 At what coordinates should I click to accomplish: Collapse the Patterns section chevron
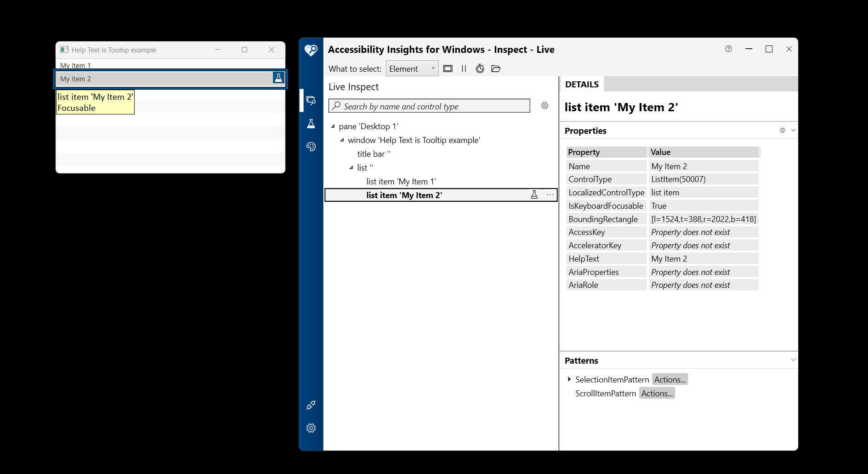793,360
